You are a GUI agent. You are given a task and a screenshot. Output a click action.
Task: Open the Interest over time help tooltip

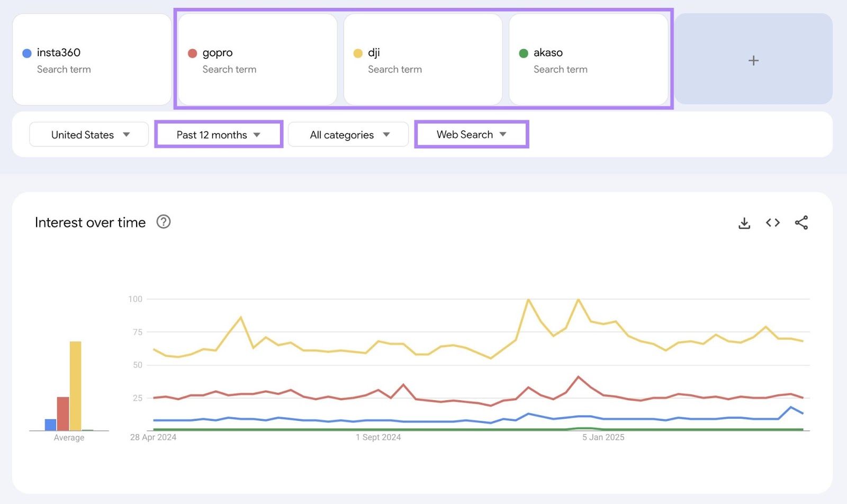[164, 222]
